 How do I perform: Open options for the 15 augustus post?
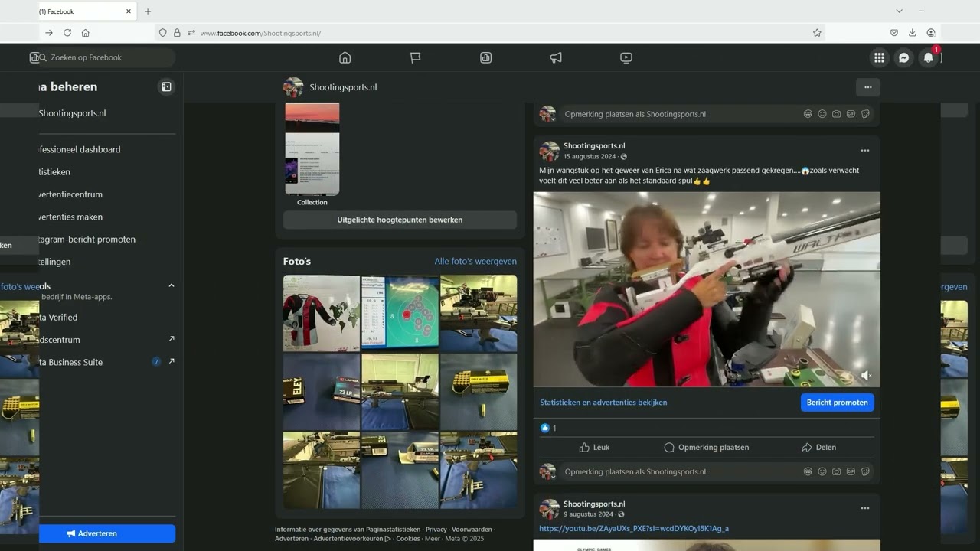(x=865, y=151)
